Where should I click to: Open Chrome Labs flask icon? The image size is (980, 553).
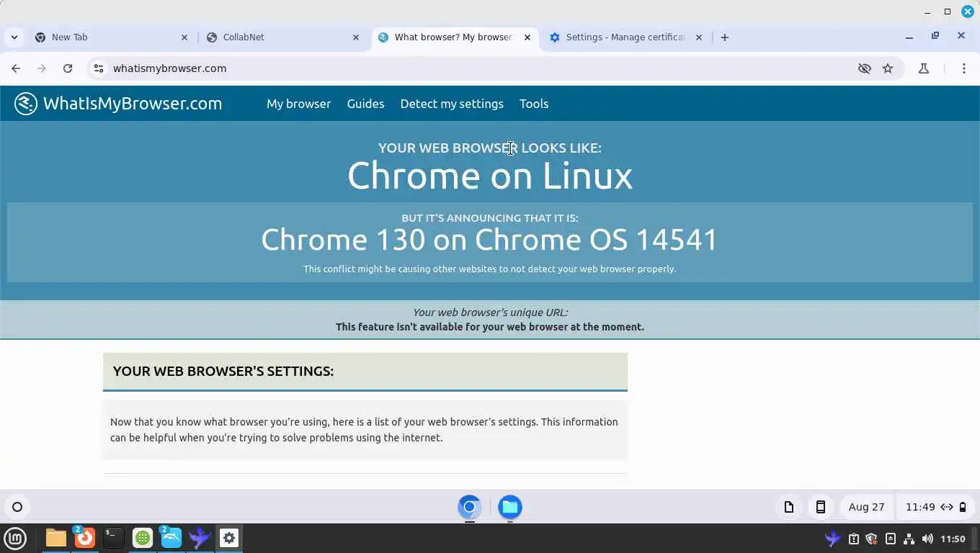(x=923, y=68)
